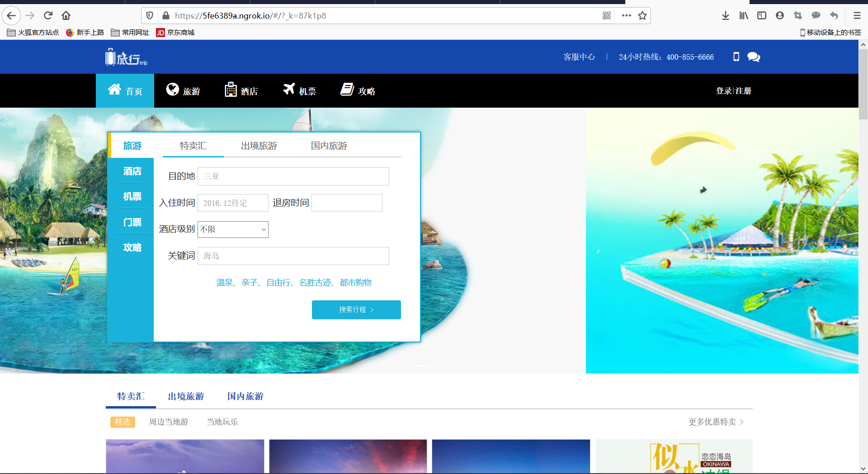Screen dimensions: 868x474
Task: Click the globe icon for 旅游
Action: coord(172,89)
